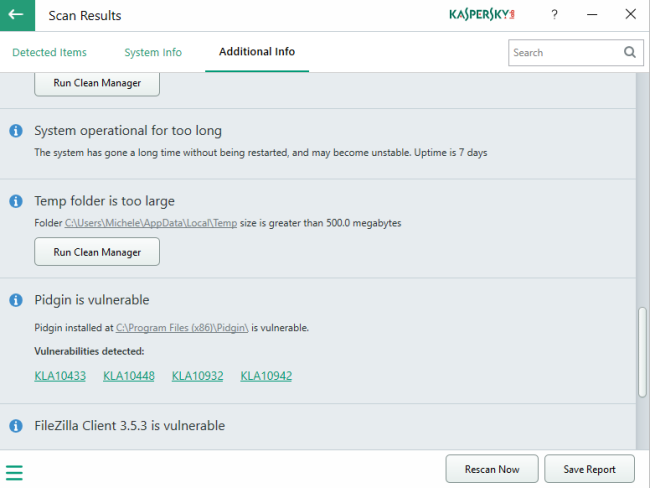Open vulnerability link KLA10448
This screenshot has height=488, width=650.
(x=129, y=376)
